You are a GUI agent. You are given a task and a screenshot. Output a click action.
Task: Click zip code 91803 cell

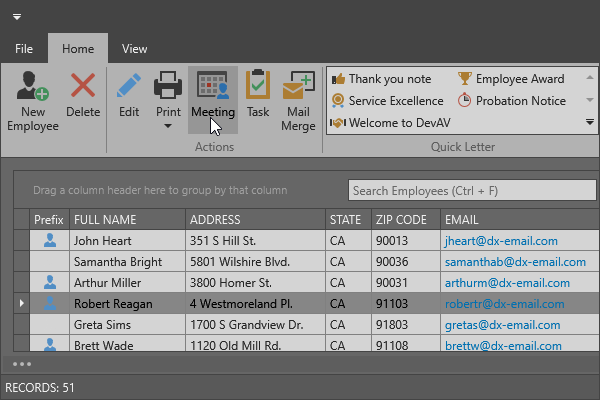pos(406,325)
